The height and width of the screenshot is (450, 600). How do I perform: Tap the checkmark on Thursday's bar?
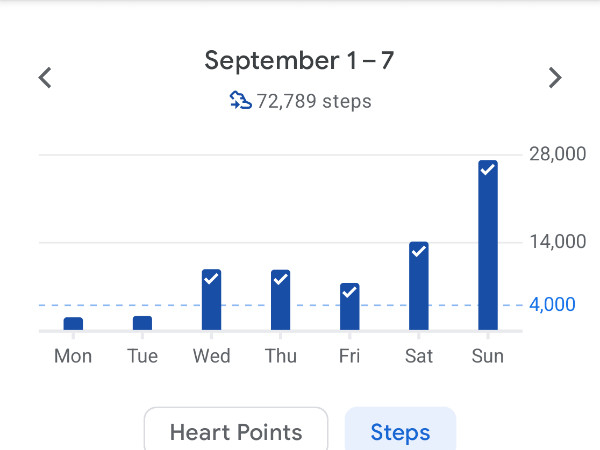280,279
